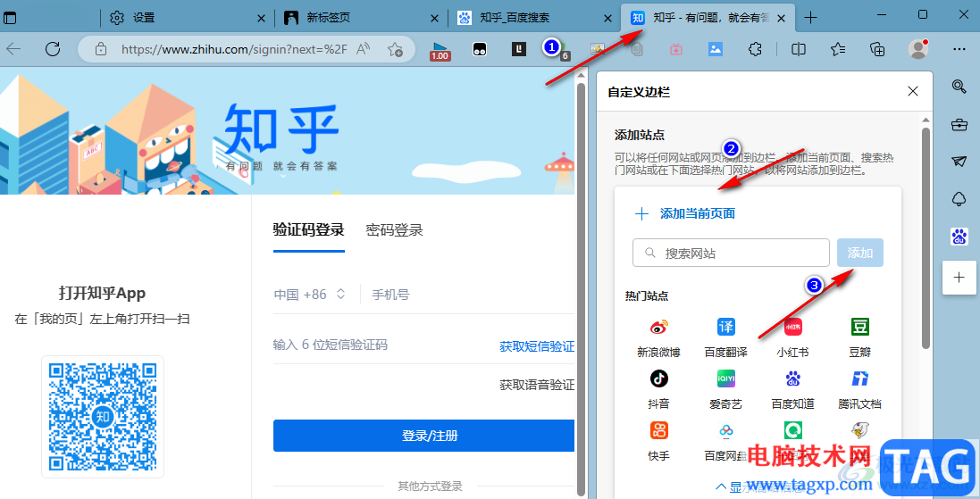Click the browser back arrow

click(13, 49)
